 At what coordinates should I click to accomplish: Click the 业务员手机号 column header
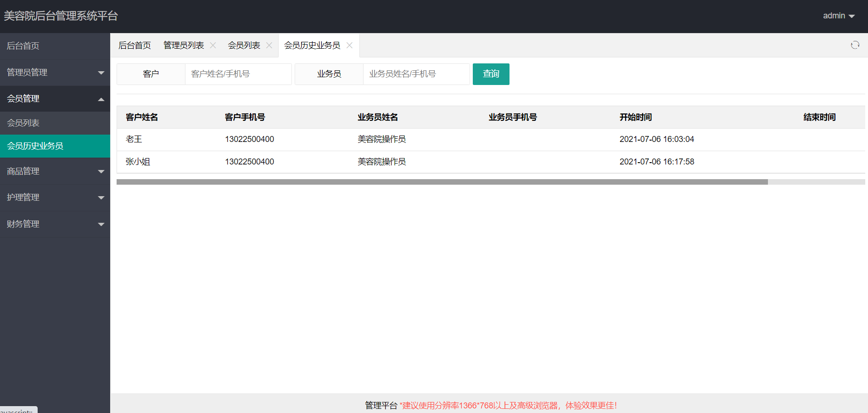tap(513, 117)
